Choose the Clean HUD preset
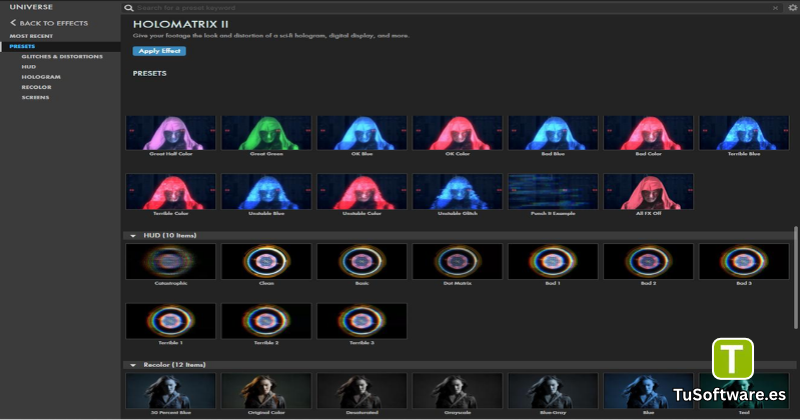 [266, 261]
